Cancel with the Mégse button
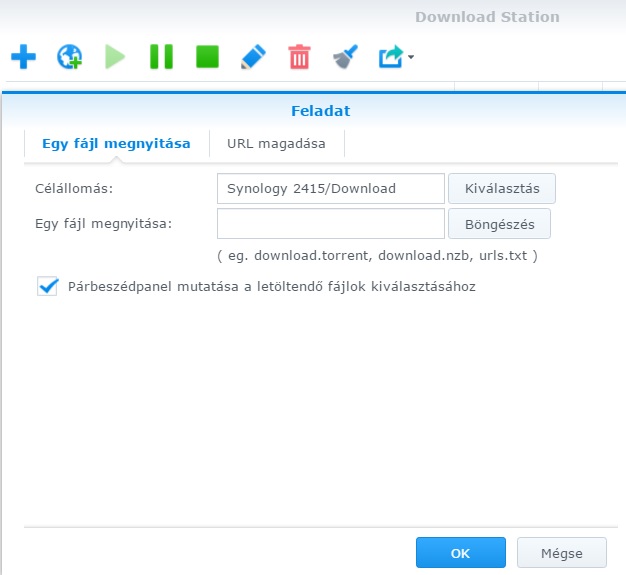Viewport: 626px width, 575px height. (562, 552)
